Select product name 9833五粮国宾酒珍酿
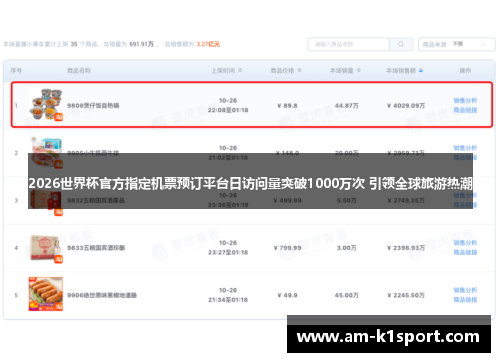The width and height of the screenshot is (500, 362). [96, 248]
